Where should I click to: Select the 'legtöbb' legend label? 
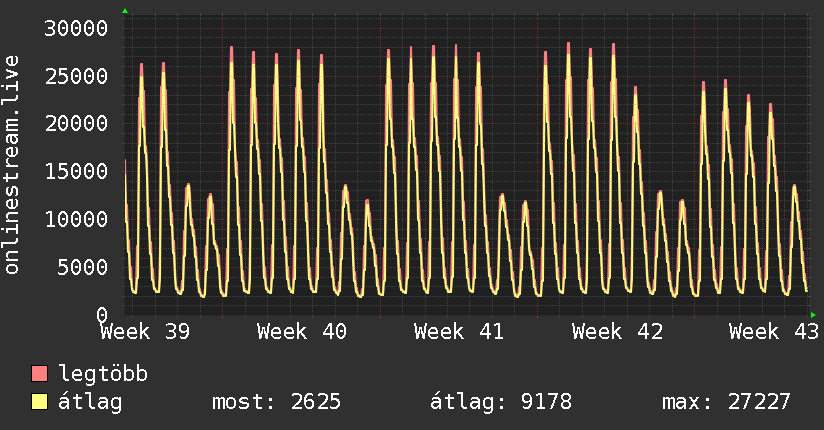(x=103, y=374)
